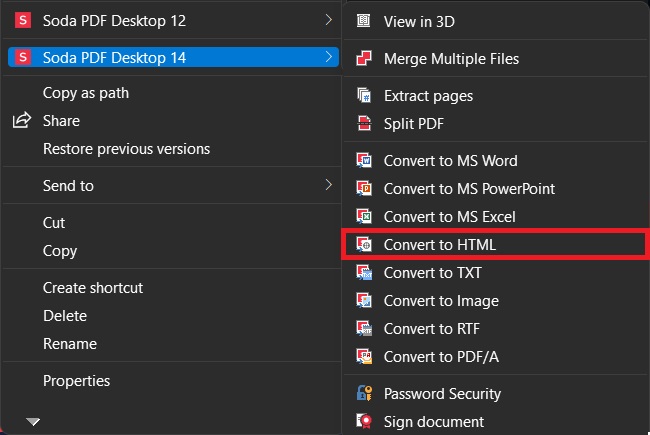Select Convert to Image text
The height and width of the screenshot is (435, 650).
coord(441,301)
